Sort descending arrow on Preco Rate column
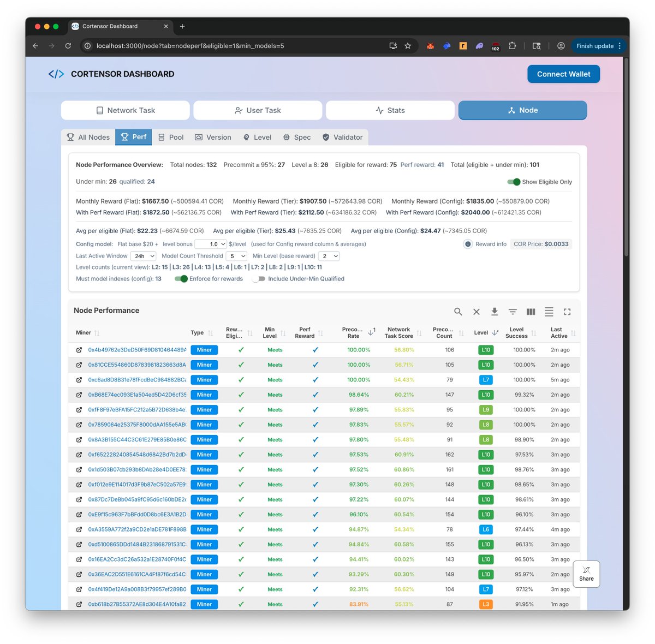Image resolution: width=655 pixels, height=644 pixels. 371,332
